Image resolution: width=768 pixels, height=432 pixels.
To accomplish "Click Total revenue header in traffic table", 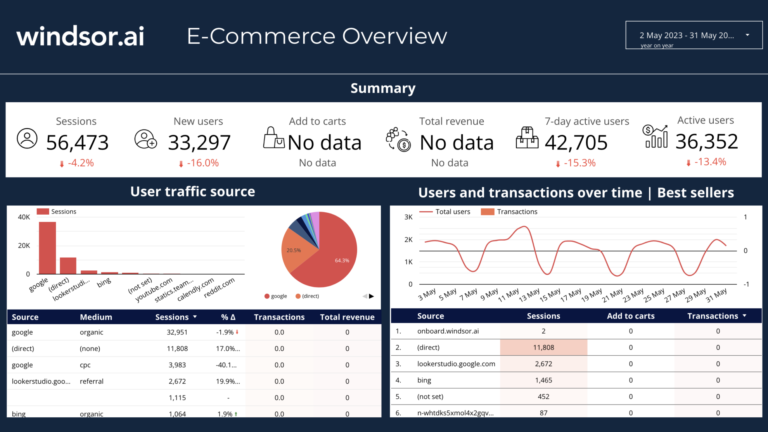I will [x=347, y=317].
